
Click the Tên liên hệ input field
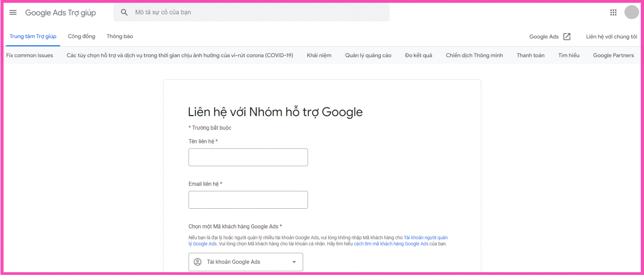248,157
